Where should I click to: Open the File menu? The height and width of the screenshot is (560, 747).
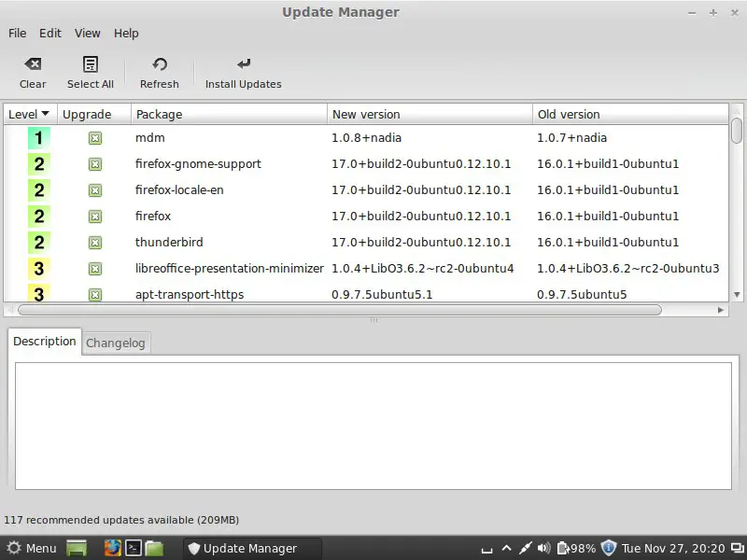pyautogui.click(x=17, y=34)
